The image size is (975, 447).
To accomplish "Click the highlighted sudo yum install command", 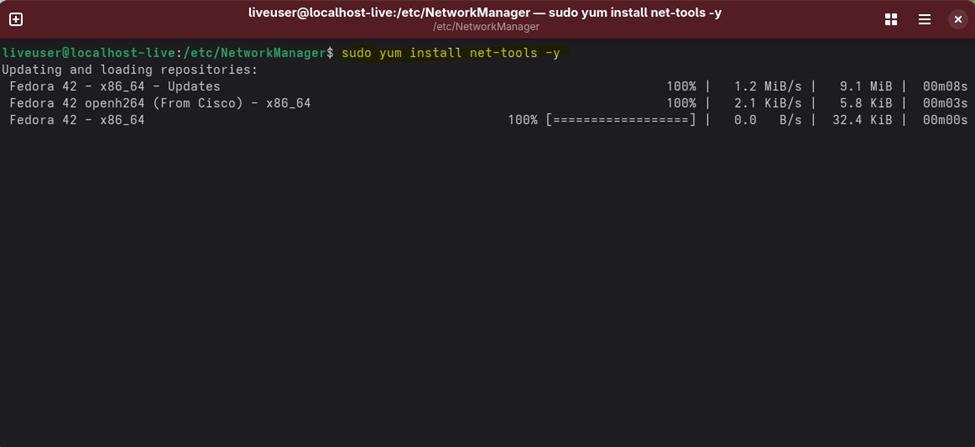I will click(450, 52).
